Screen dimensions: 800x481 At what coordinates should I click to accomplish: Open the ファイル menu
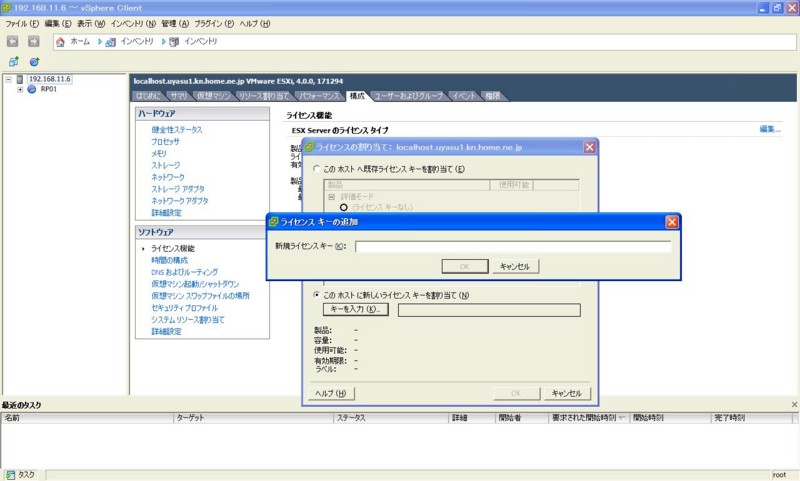point(22,23)
